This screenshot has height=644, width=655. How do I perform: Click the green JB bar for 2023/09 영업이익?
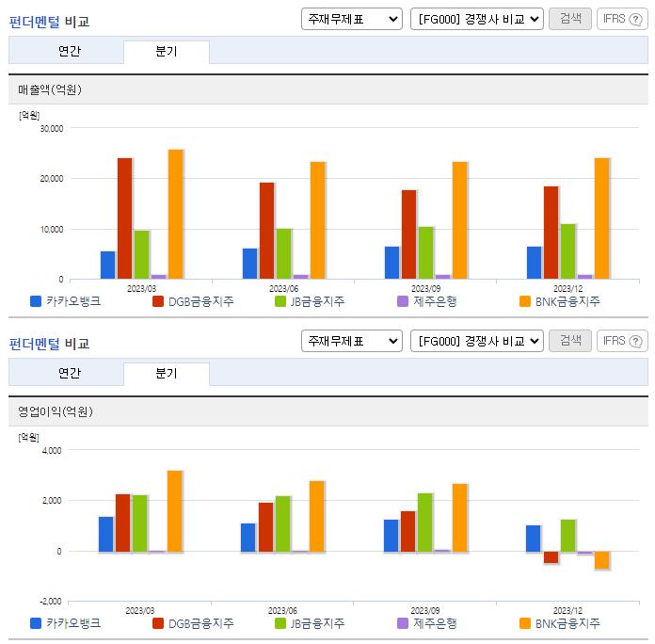425,523
